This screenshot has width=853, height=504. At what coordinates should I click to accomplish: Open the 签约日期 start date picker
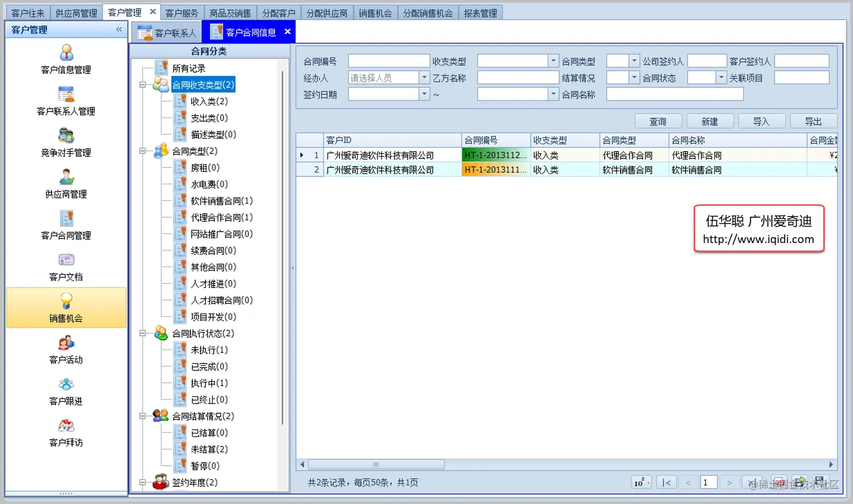[424, 94]
